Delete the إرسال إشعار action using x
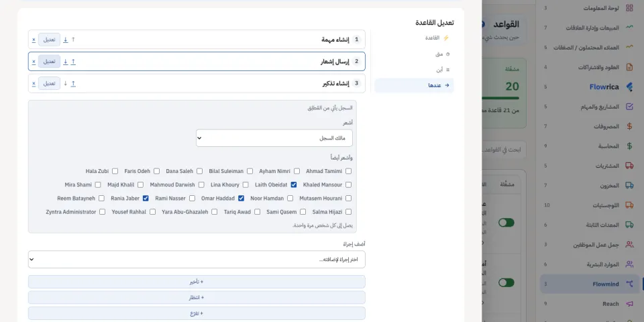Viewport: 644px width, 322px height. tap(34, 62)
